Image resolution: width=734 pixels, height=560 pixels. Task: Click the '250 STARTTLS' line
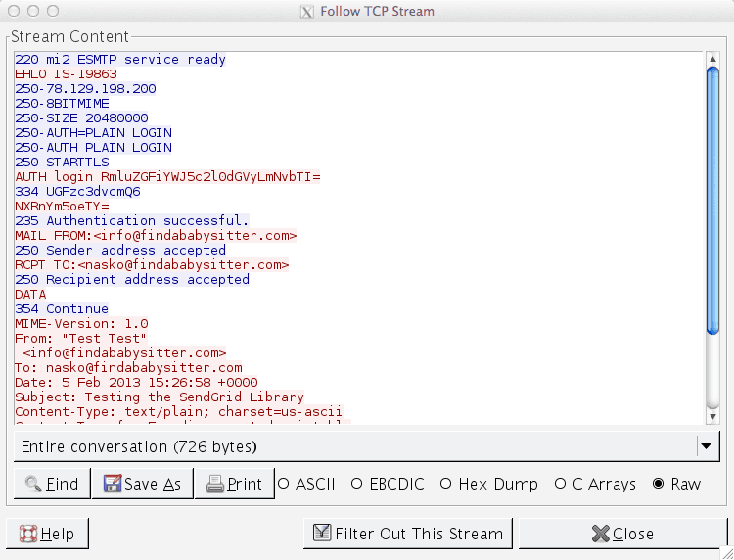coord(62,162)
